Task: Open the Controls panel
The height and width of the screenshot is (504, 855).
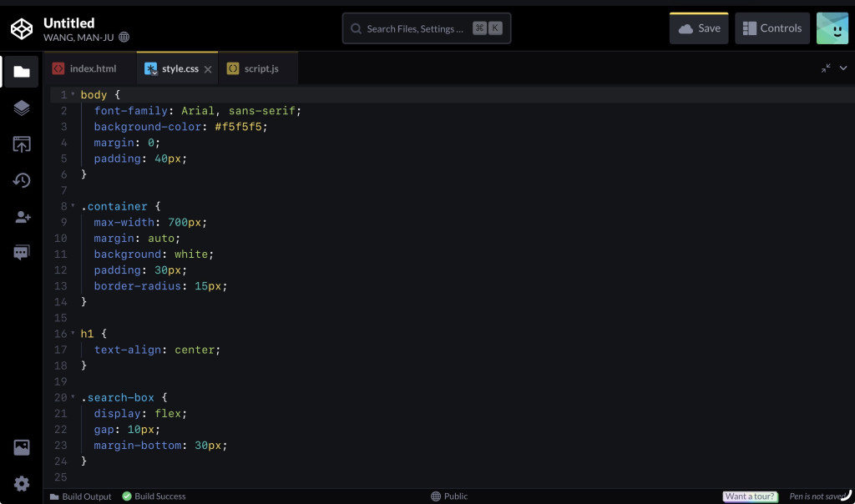Action: (x=772, y=28)
